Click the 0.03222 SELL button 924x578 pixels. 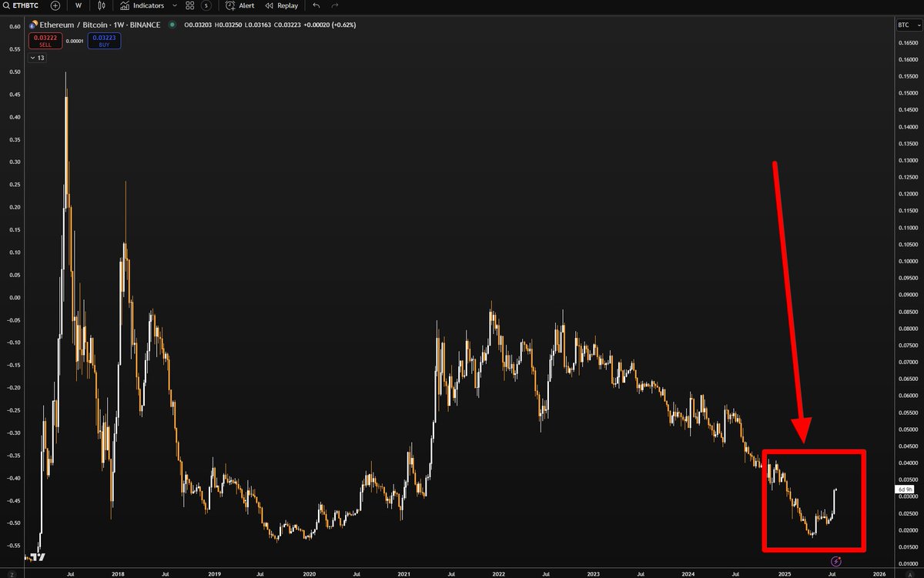point(45,42)
